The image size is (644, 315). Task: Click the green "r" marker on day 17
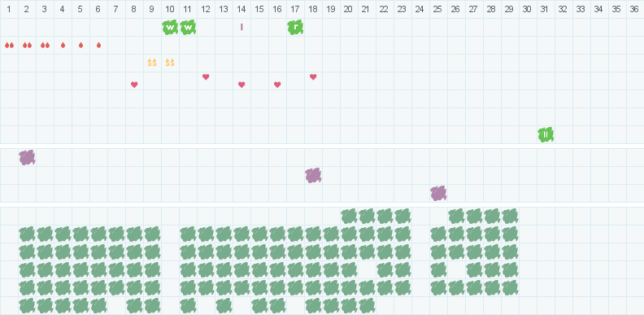295,27
